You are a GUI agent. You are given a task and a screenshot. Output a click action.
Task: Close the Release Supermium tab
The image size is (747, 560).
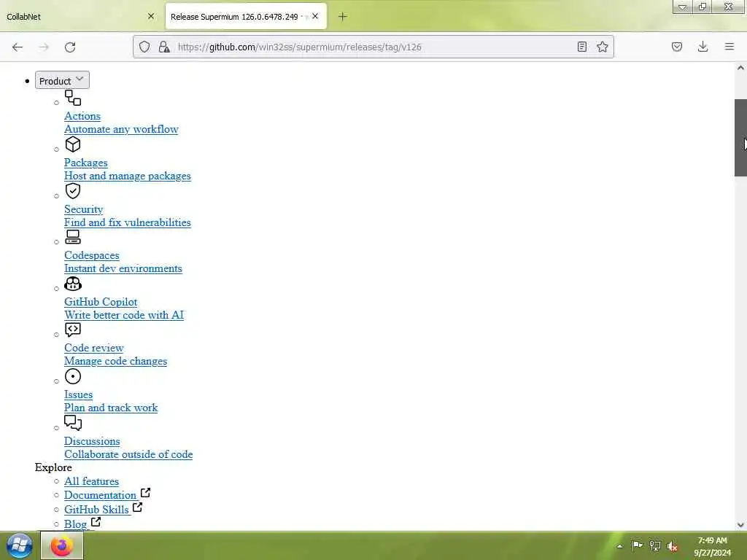315,16
